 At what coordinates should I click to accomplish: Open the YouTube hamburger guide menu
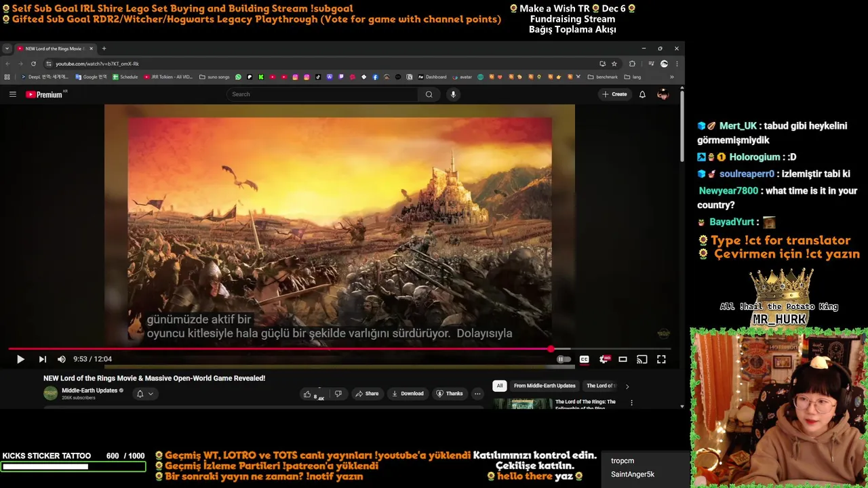pos(12,94)
